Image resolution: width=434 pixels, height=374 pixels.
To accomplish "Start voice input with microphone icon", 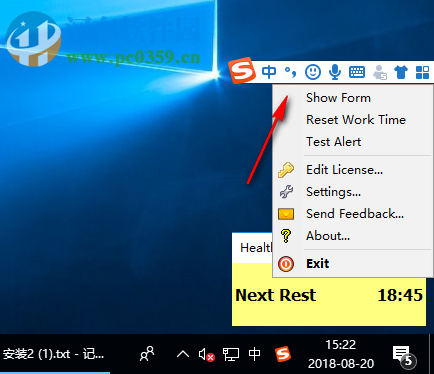I will click(335, 72).
